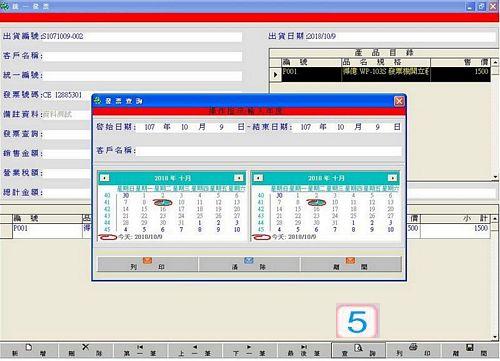Click the 刪除 (delete) X toolbar button
The image size is (500, 361).
pos(85,350)
